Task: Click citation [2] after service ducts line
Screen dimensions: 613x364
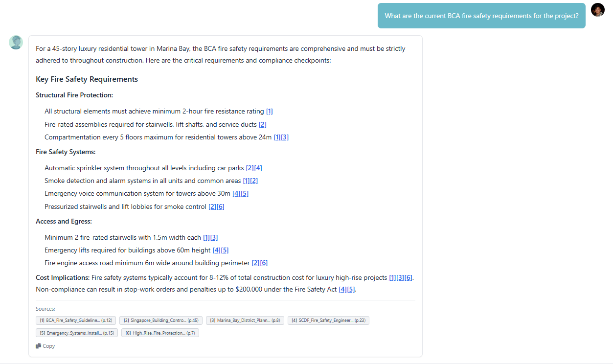Action: coord(263,124)
